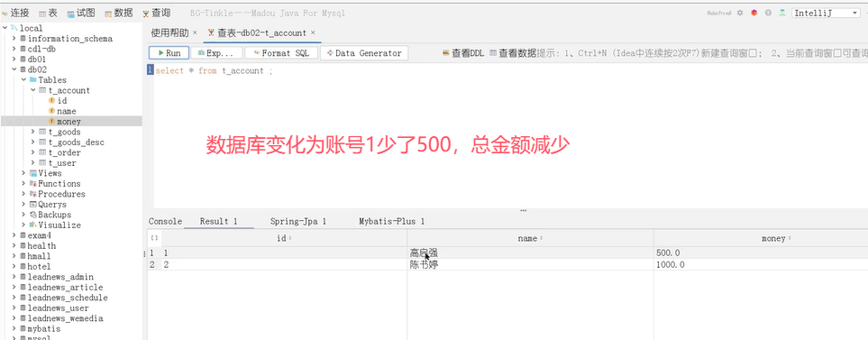Click the user profile icon

point(782,13)
